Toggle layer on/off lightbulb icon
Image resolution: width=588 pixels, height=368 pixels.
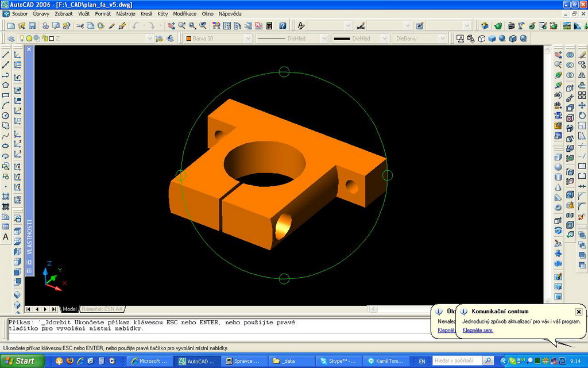tap(22, 39)
